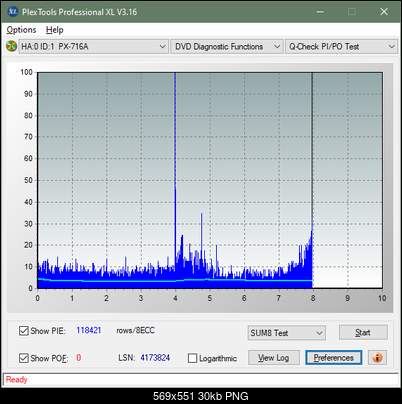Minimize the PlexTools window

(320, 12)
